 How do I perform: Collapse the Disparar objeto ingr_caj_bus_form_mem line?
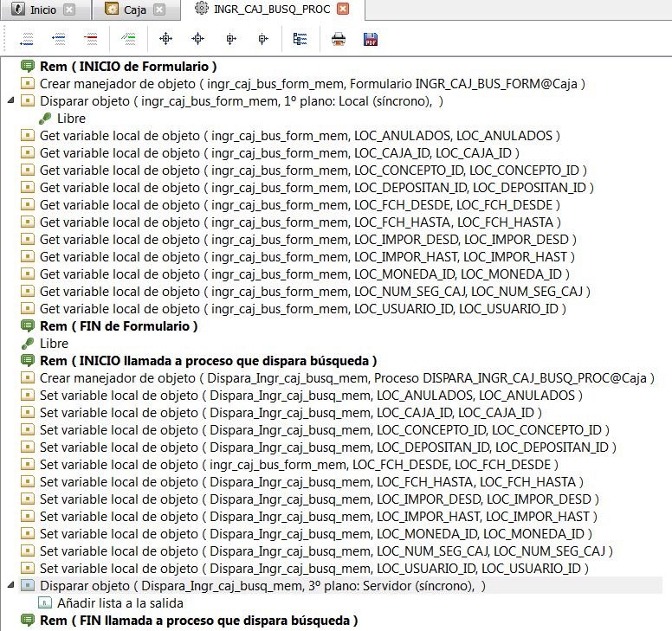(x=11, y=100)
